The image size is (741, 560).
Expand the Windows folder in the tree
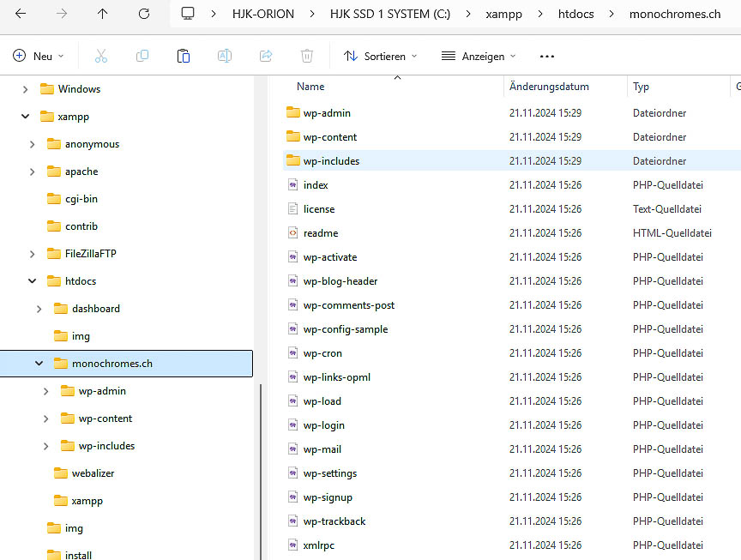(25, 88)
